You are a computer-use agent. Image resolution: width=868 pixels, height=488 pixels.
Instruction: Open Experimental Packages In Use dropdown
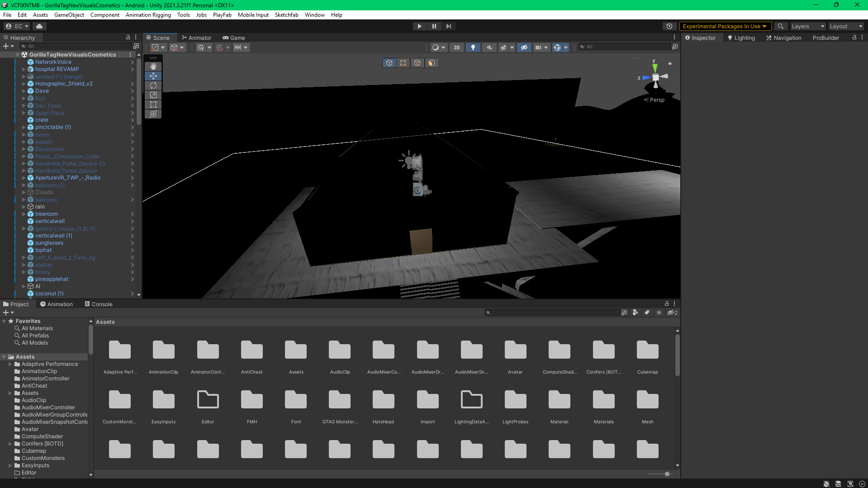pyautogui.click(x=725, y=26)
